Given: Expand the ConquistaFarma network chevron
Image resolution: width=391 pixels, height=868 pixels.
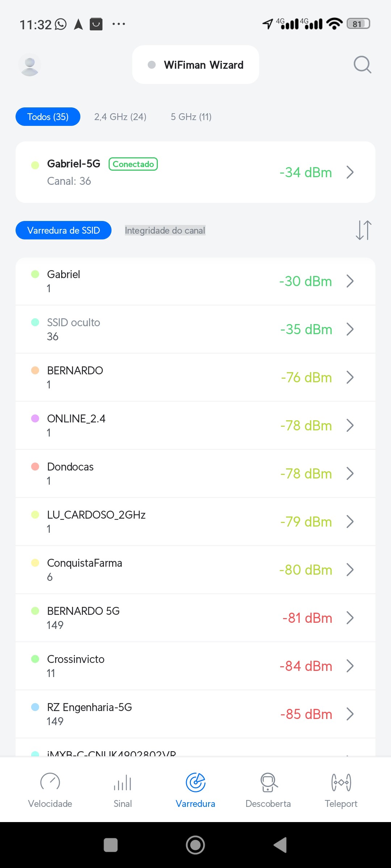Looking at the screenshot, I should [x=350, y=570].
